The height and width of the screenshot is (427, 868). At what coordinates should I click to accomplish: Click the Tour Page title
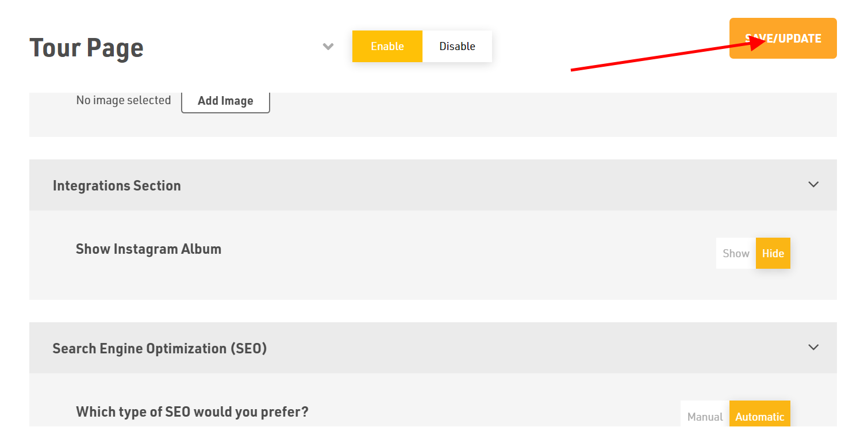tap(86, 47)
